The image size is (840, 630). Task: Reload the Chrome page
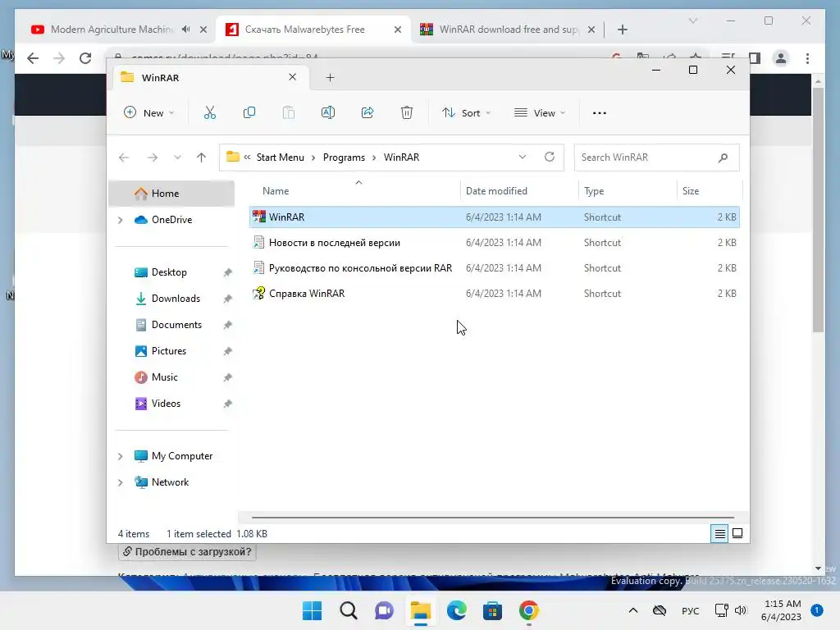pos(85,58)
